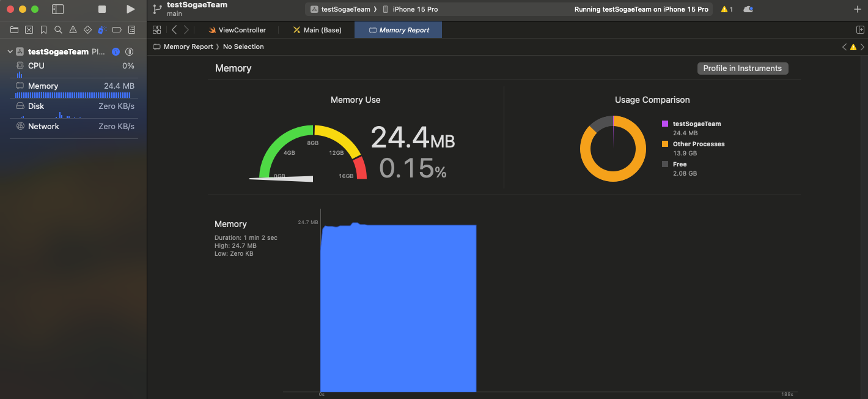Open the Source Control navigator
Image resolution: width=868 pixels, height=399 pixels.
[29, 29]
